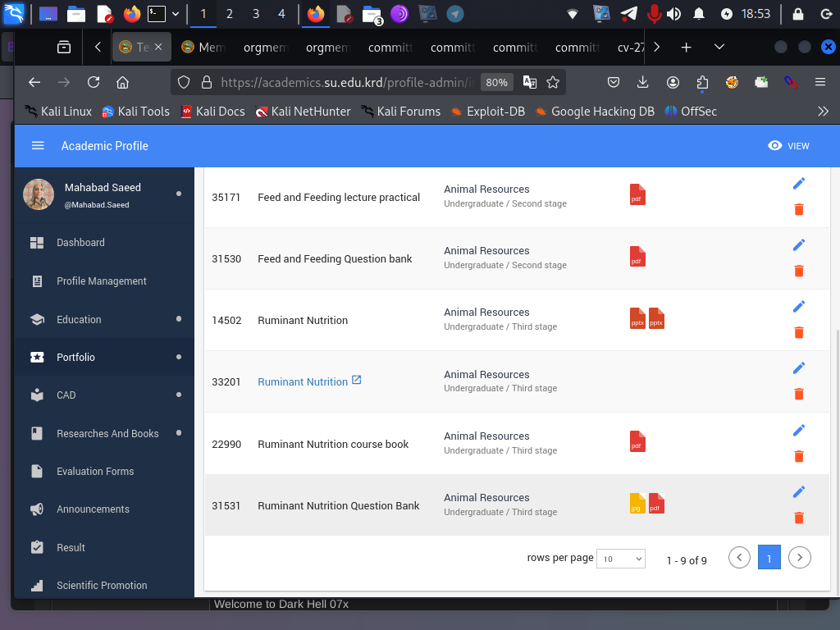Click the browser reload page icon
Image resolution: width=840 pixels, height=630 pixels.
click(94, 82)
